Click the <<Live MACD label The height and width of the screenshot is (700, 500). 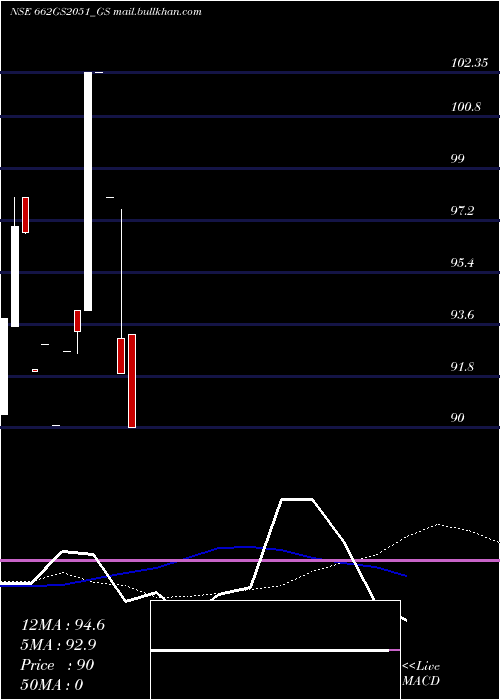click(421, 674)
